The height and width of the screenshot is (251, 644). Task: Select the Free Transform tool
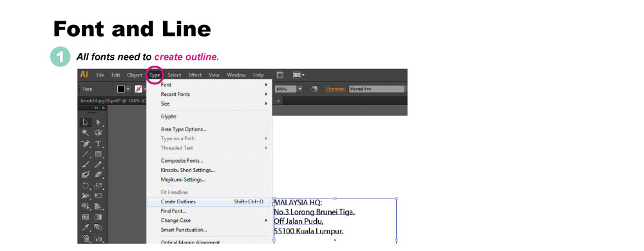coord(99,196)
